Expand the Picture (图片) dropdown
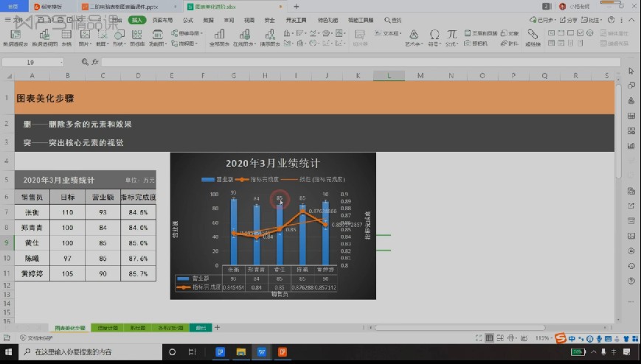The image size is (641, 364). tap(85, 38)
